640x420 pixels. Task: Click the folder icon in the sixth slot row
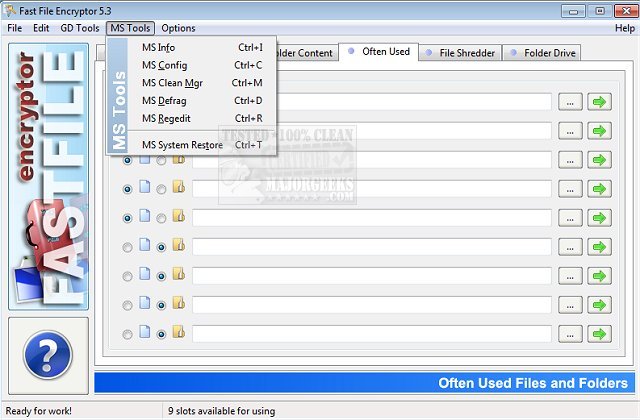pyautogui.click(x=179, y=244)
